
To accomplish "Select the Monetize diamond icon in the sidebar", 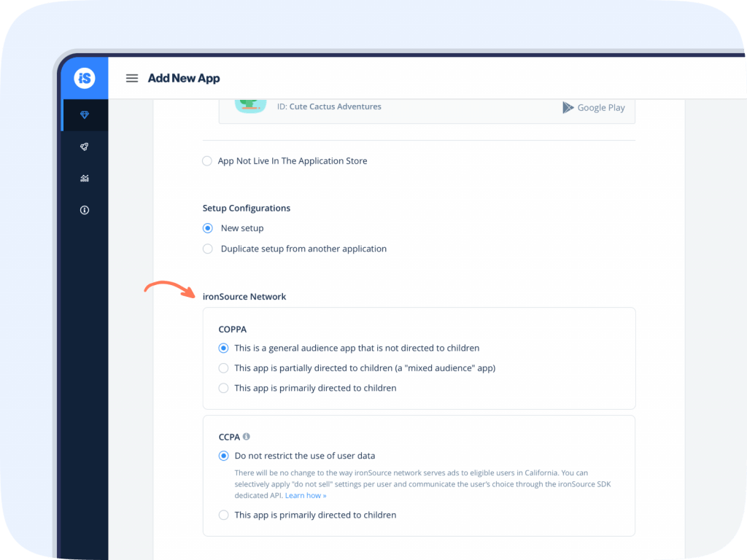I will pos(84,114).
